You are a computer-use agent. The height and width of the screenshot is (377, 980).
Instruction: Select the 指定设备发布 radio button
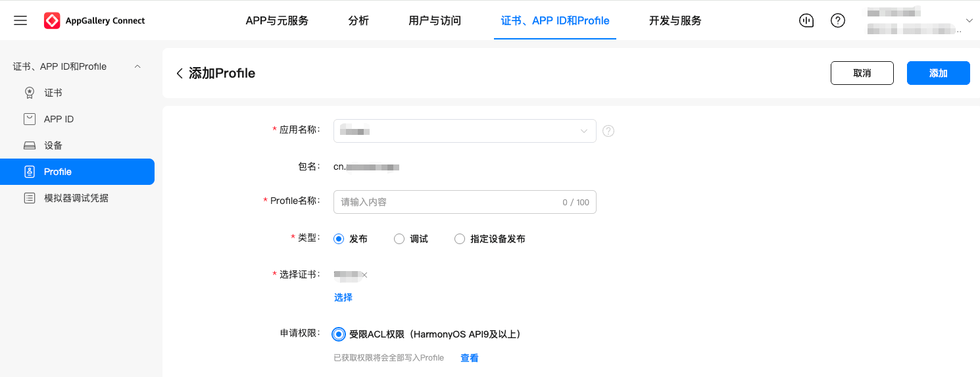pos(460,239)
